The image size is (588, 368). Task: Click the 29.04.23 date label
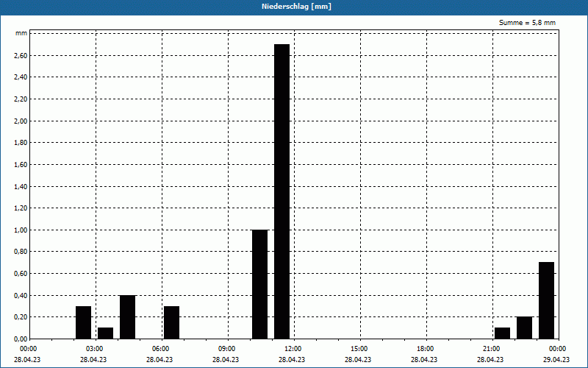point(556,359)
